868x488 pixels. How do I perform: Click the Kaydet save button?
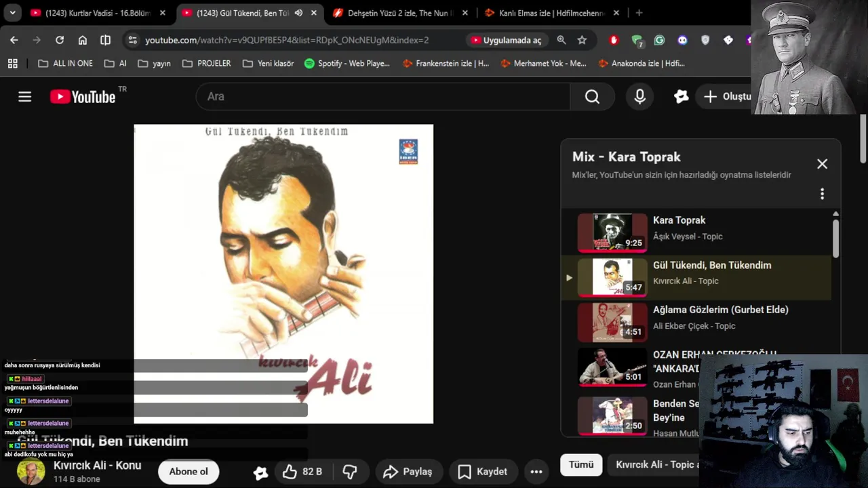pyautogui.click(x=483, y=472)
